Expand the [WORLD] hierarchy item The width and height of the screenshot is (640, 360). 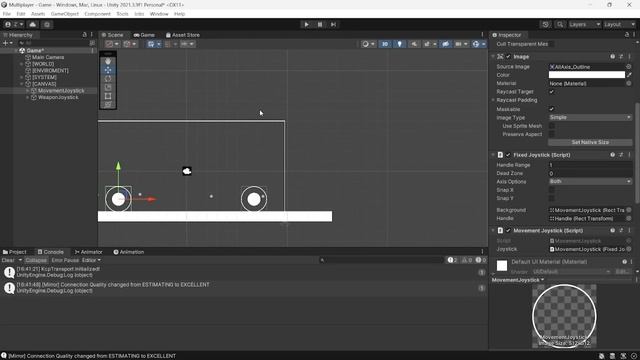[x=22, y=64]
